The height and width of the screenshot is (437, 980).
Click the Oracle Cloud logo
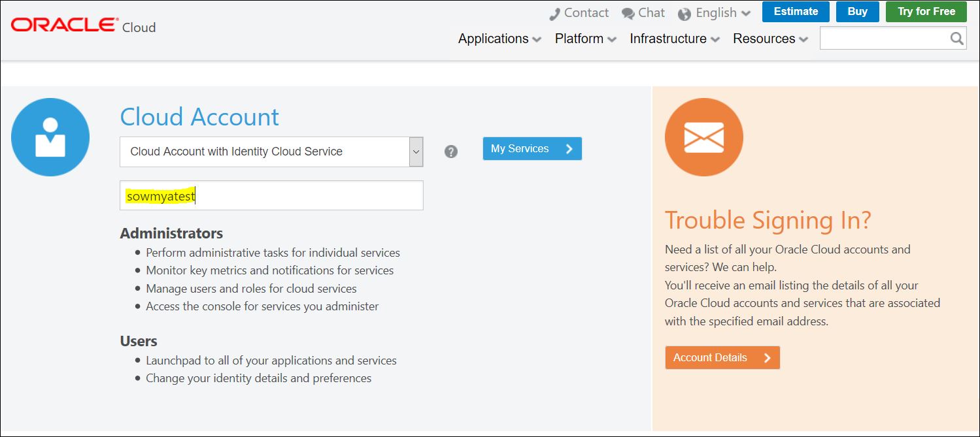pyautogui.click(x=83, y=26)
